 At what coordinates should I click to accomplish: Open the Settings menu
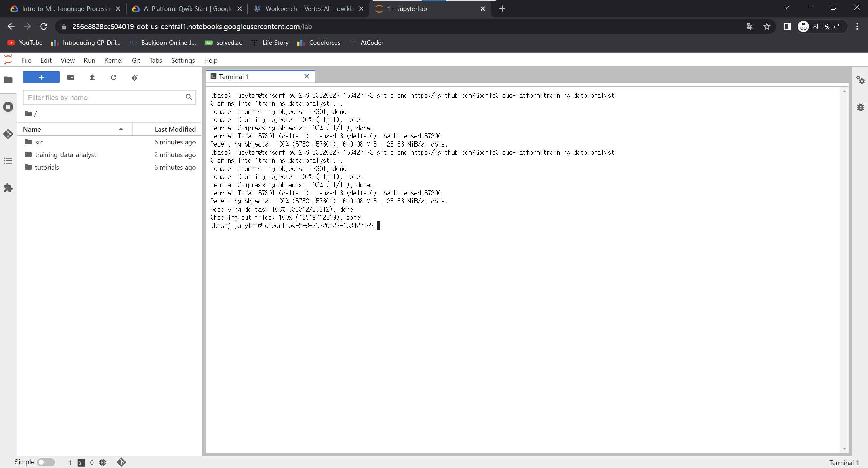183,60
